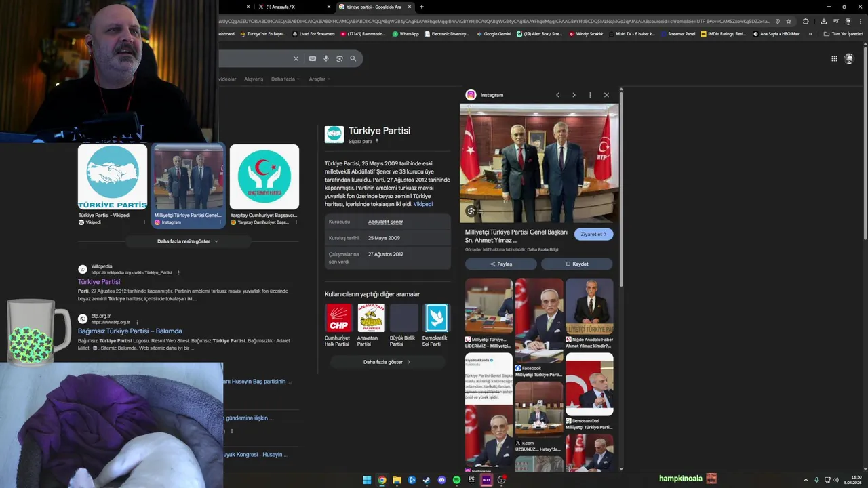Open the Abdüllatif Şener founder link
The height and width of the screenshot is (488, 868).
tap(385, 222)
